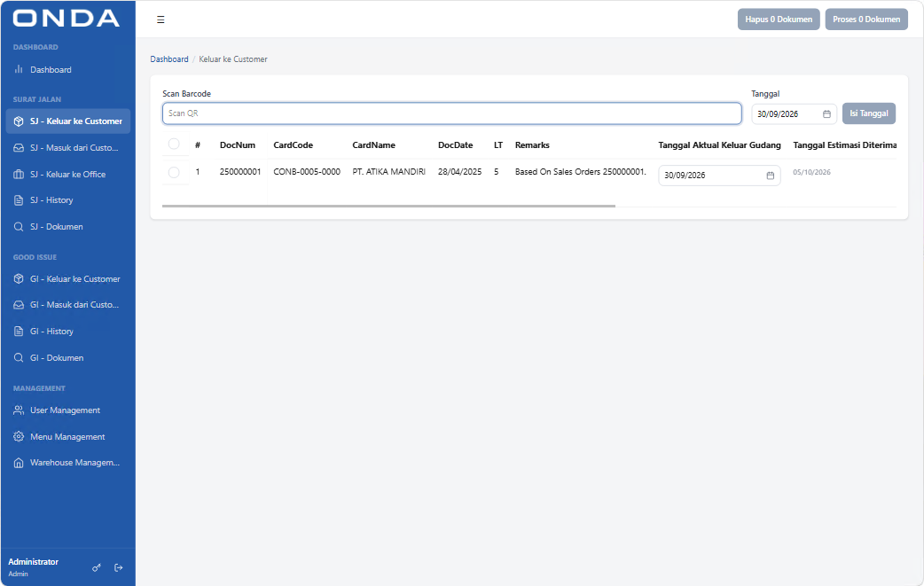
Task: Open Dashboard menu item
Action: 68,69
